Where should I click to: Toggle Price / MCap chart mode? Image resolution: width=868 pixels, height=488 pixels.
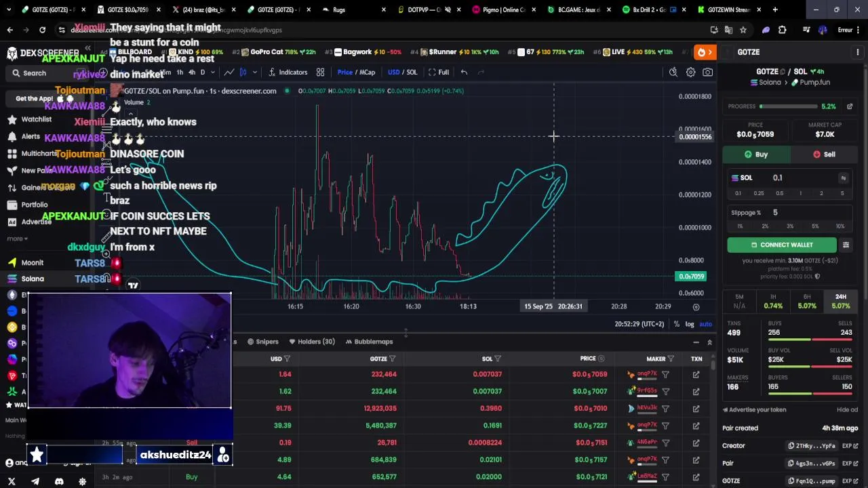coord(356,72)
